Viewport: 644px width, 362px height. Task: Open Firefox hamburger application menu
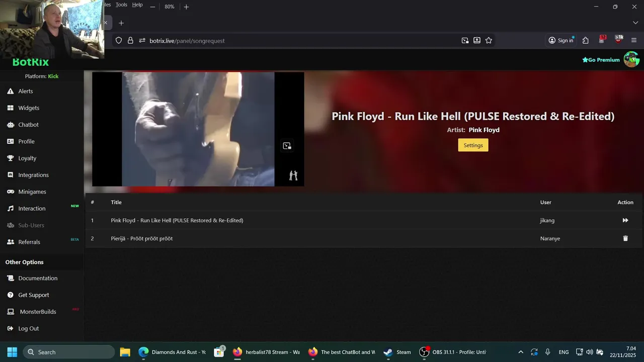tap(634, 41)
